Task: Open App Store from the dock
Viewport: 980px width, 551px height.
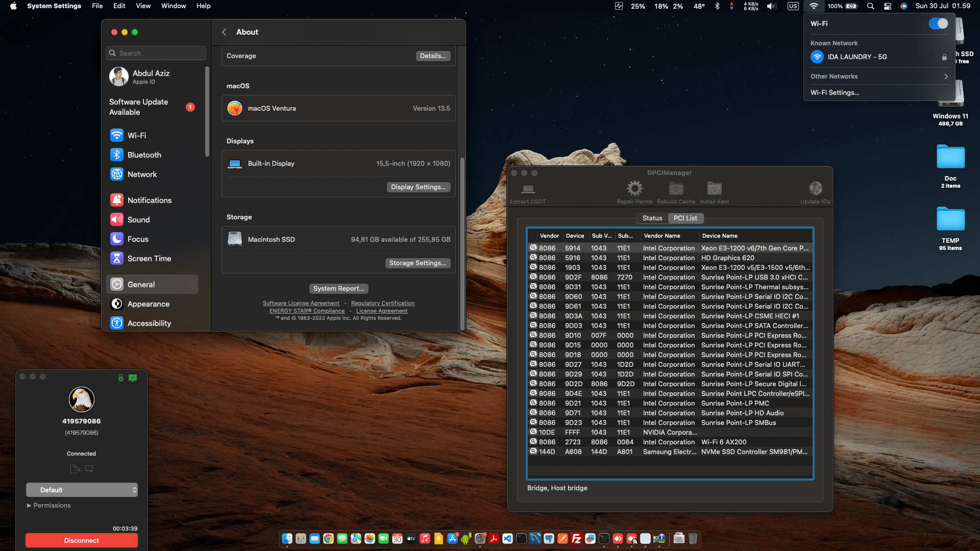Action: [x=452, y=538]
